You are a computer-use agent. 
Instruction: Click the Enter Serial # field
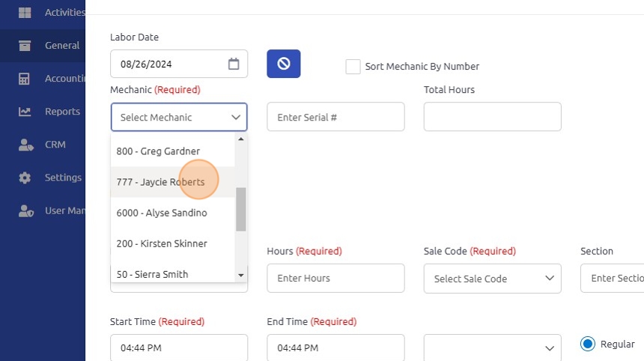click(x=335, y=117)
